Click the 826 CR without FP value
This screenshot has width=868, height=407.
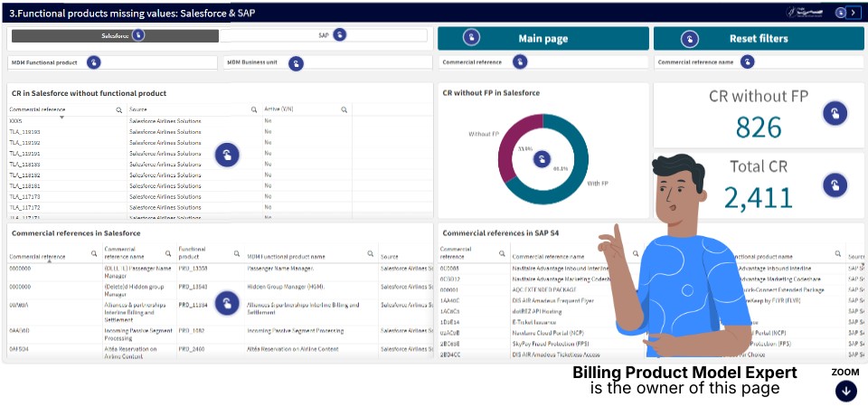pos(759,127)
